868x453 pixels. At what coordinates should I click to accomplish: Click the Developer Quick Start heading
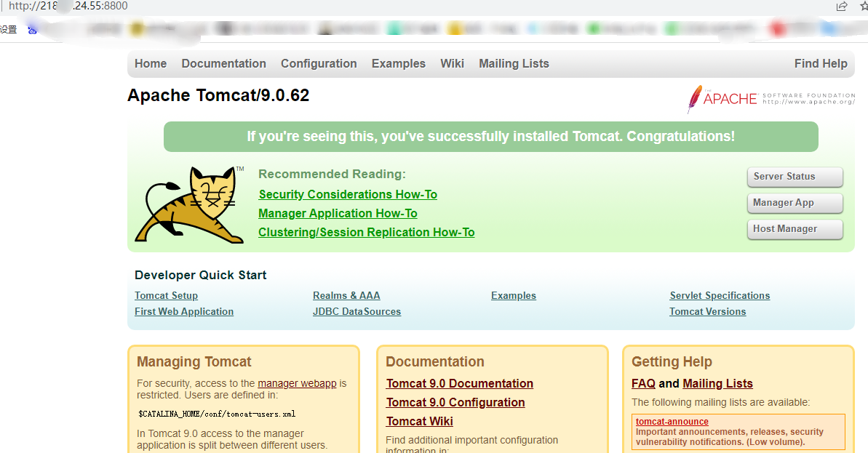click(200, 275)
